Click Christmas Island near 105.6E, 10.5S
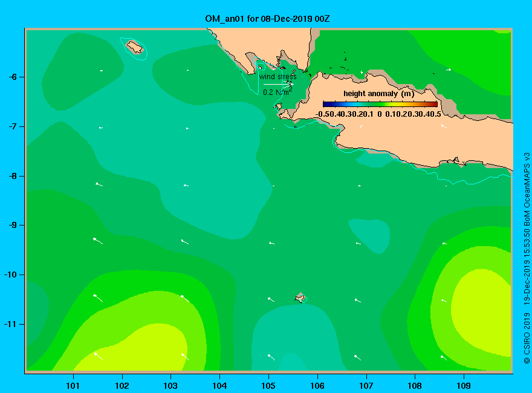Screen dimensions: 532x393 click(300, 297)
